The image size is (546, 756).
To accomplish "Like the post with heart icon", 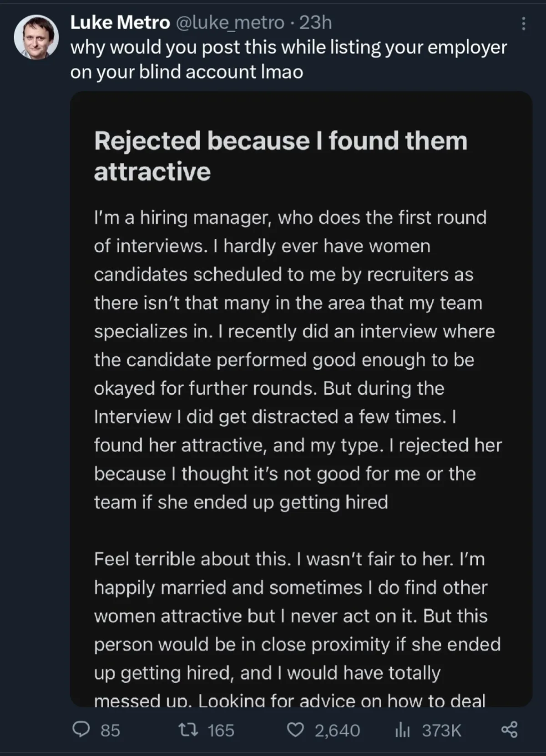I will click(295, 730).
